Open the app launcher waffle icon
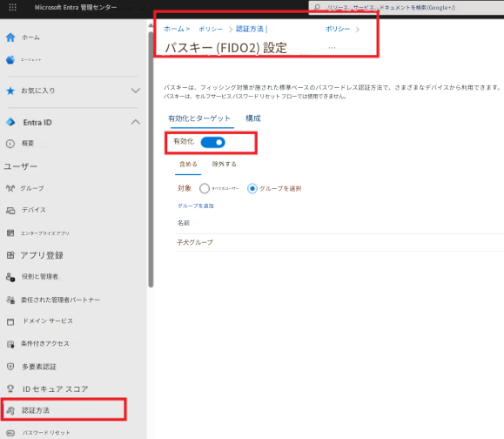504x439 pixels. click(x=12, y=7)
